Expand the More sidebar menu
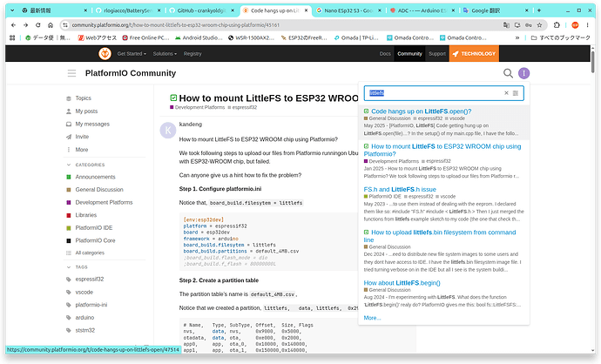 coord(81,150)
